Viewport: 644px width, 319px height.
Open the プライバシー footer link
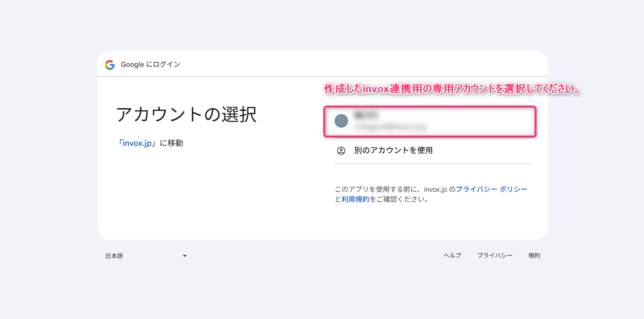point(494,256)
